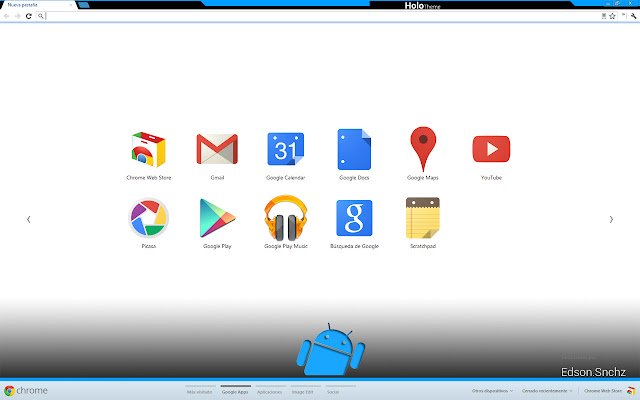Expand the Otros dispositivos dropdown

click(x=492, y=391)
